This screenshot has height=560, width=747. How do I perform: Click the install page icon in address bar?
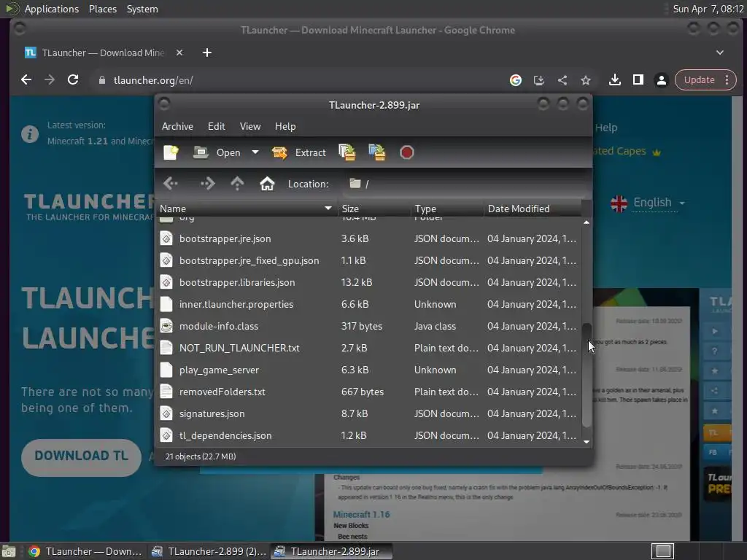[539, 80]
